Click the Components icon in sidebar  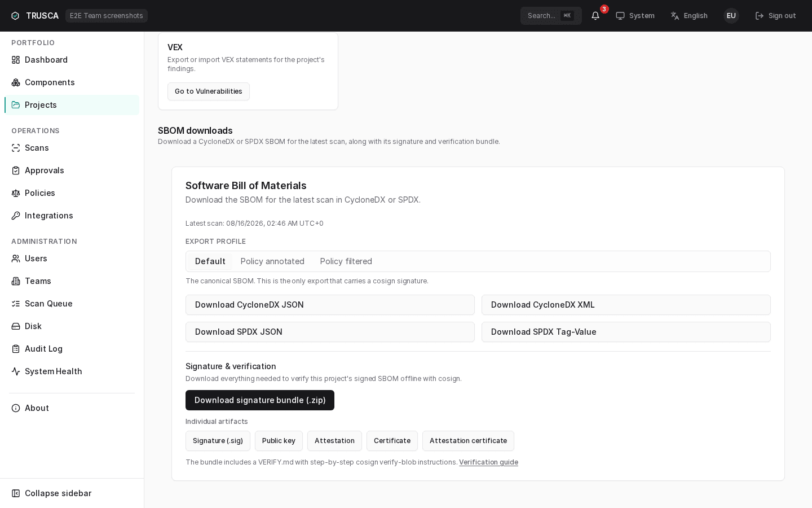coord(16,82)
